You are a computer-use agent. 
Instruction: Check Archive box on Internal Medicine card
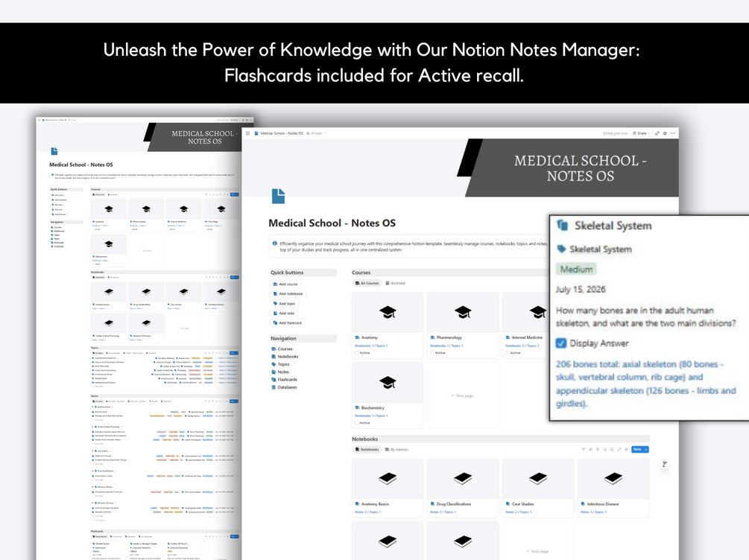[508, 353]
